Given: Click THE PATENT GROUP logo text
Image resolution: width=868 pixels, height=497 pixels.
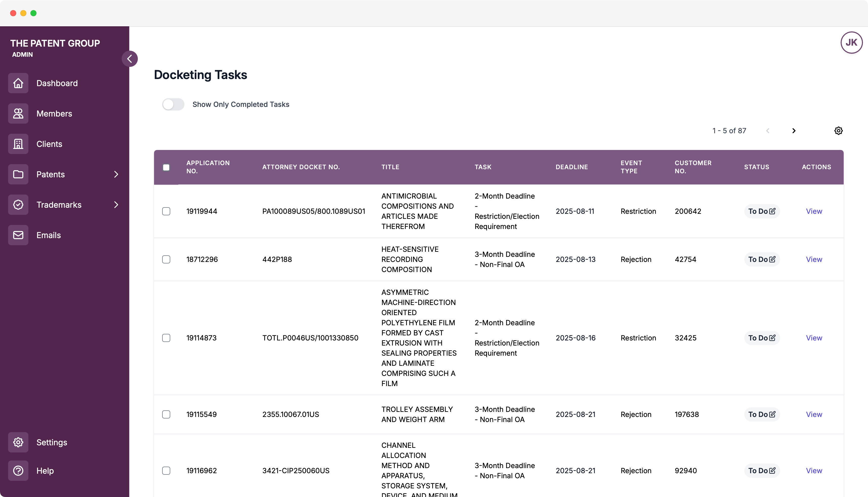Looking at the screenshot, I should [x=55, y=43].
